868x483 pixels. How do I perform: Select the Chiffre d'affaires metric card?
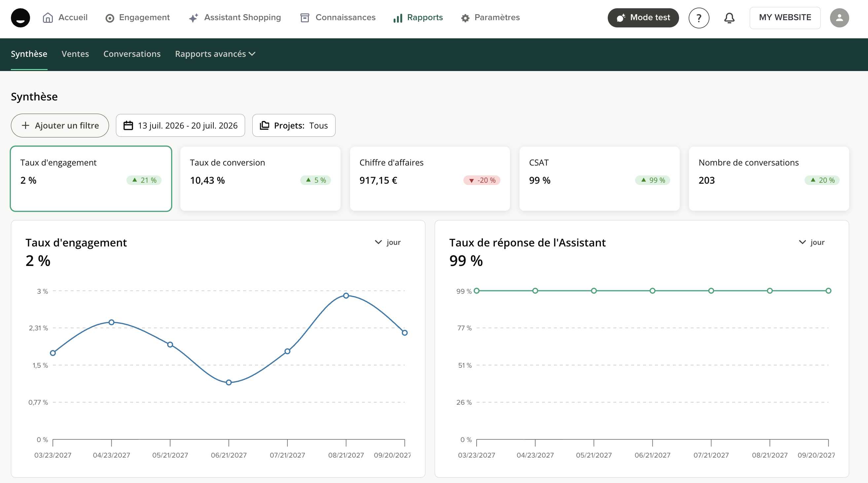[x=430, y=179]
